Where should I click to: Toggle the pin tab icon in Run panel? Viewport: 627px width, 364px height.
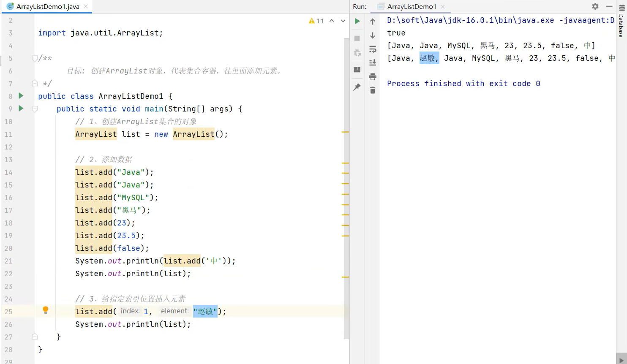(x=357, y=87)
